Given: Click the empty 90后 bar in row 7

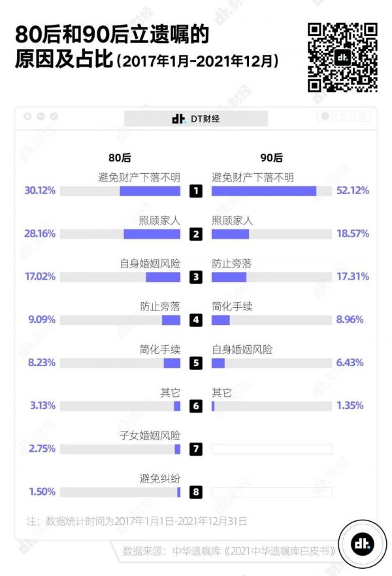Looking at the screenshot, I should [272, 449].
